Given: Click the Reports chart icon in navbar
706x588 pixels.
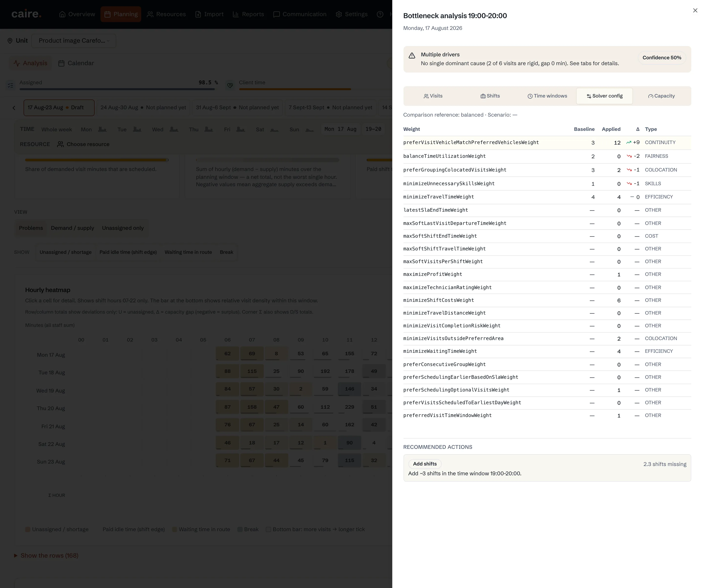Looking at the screenshot, I should coord(236,14).
